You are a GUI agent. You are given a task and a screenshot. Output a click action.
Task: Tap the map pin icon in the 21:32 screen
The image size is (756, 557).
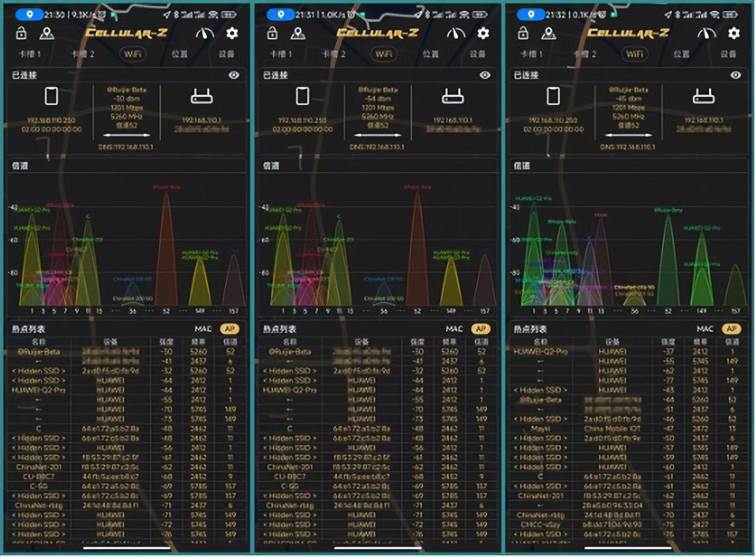(549, 33)
